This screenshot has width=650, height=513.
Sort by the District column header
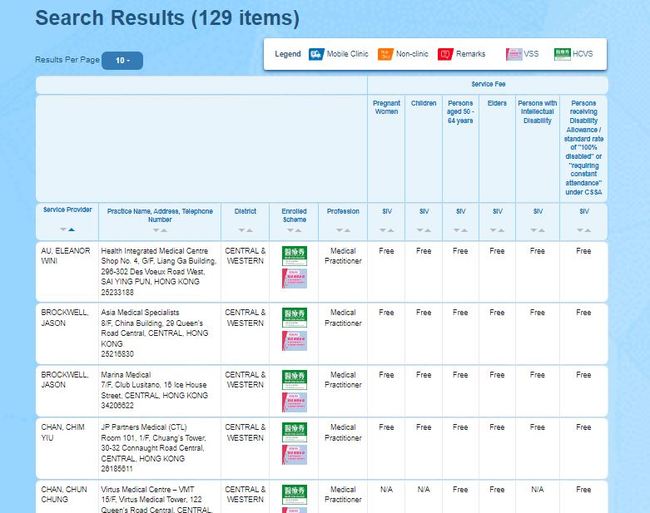(x=245, y=230)
